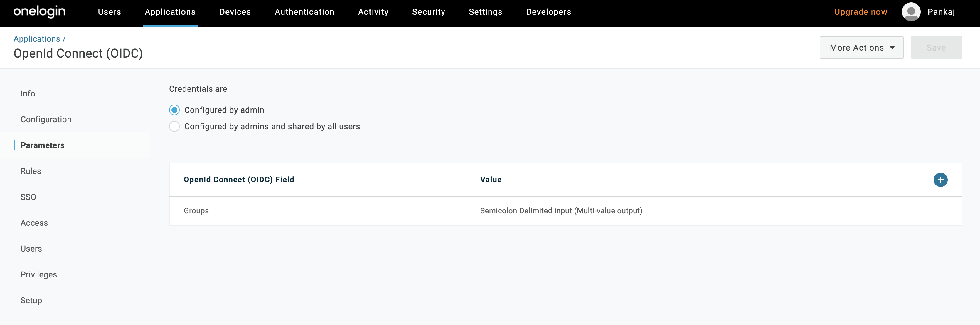Switch to the Setup sidebar tab
Screen dimensions: 980x325
click(31, 301)
